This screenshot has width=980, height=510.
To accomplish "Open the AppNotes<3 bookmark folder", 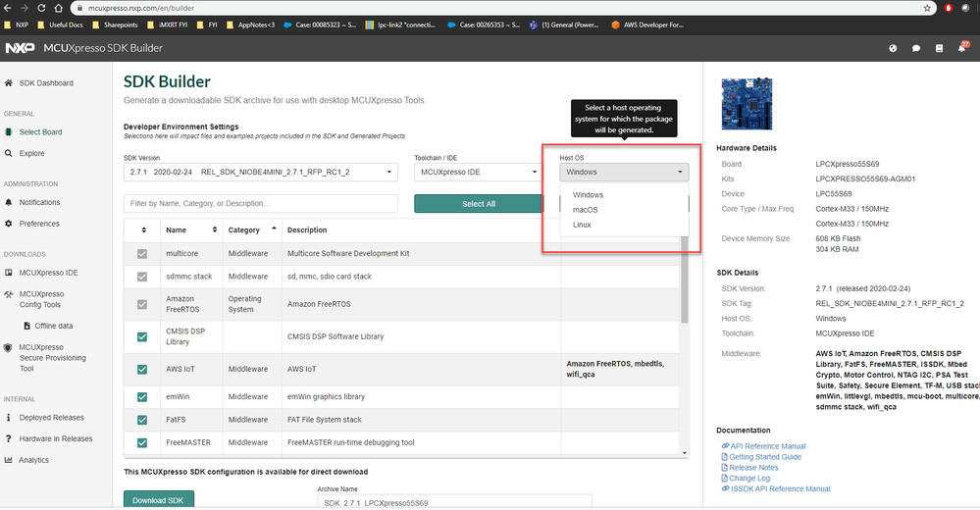I will click(250, 25).
